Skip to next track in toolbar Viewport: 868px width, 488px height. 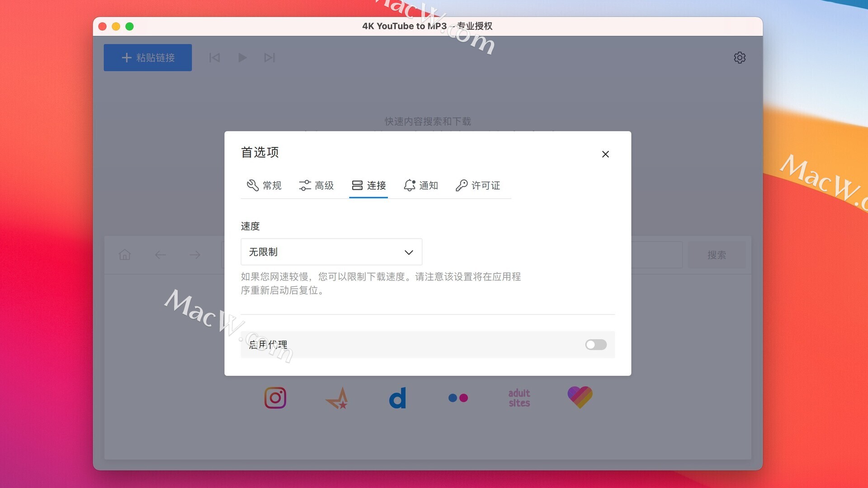(269, 57)
